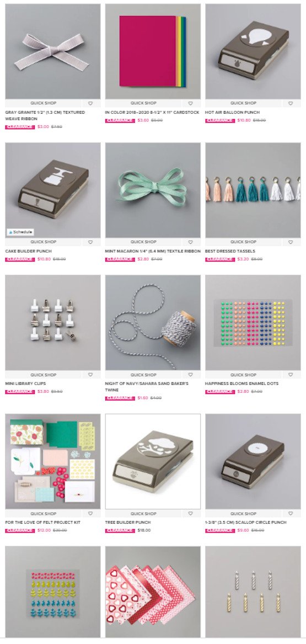
Task: Click heart icon for In Color Cardstock
Action: (x=190, y=104)
